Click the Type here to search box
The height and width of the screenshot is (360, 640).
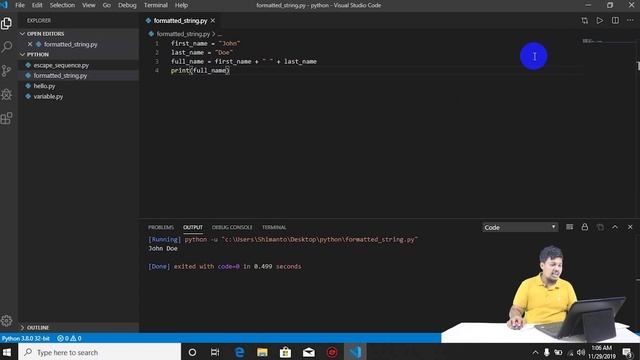coord(99,352)
